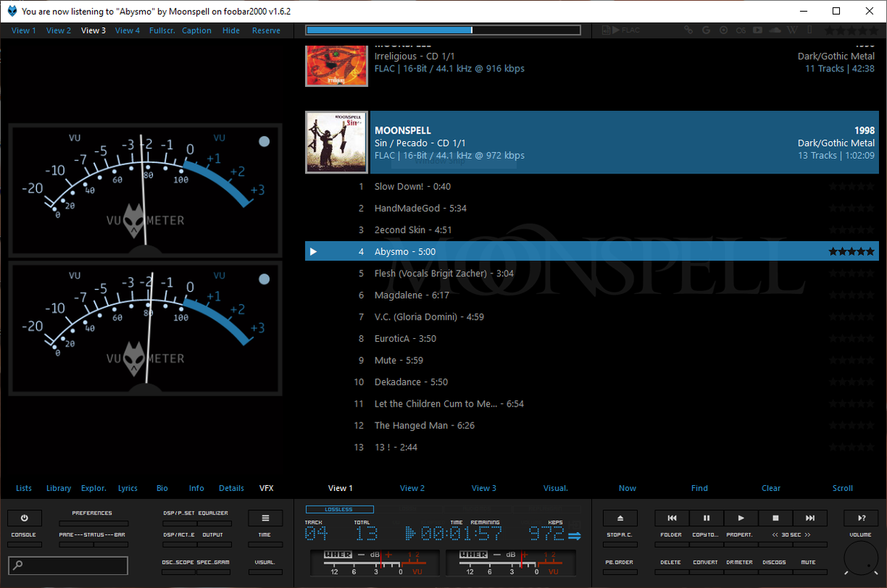Click in the search input field
Image resolution: width=887 pixels, height=588 pixels.
point(68,565)
